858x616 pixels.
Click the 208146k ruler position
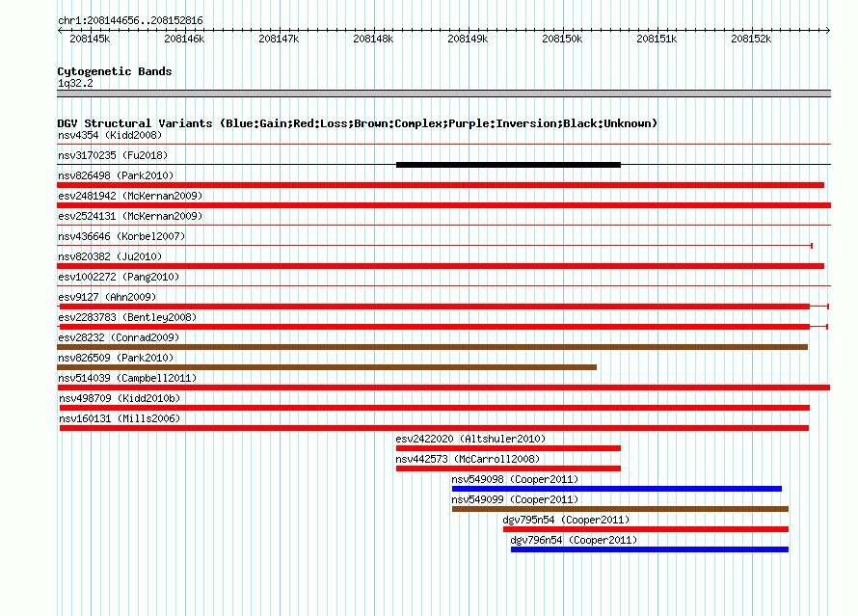coord(184,39)
